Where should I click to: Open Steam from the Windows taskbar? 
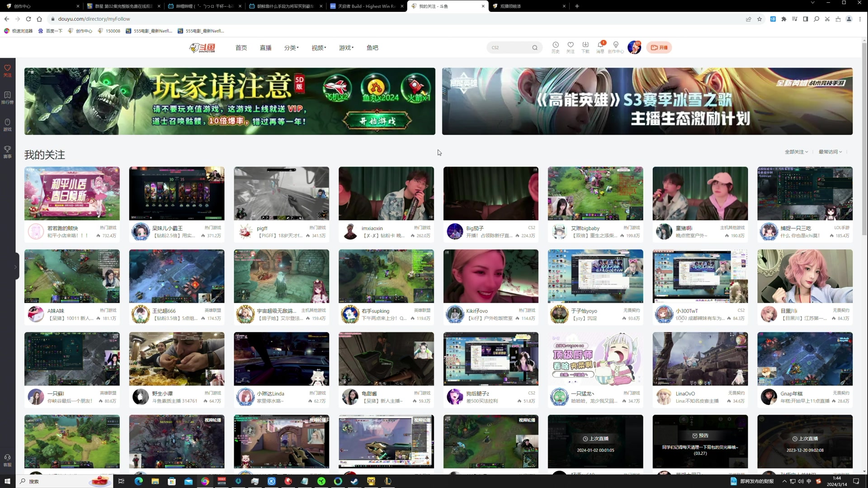coord(354,481)
